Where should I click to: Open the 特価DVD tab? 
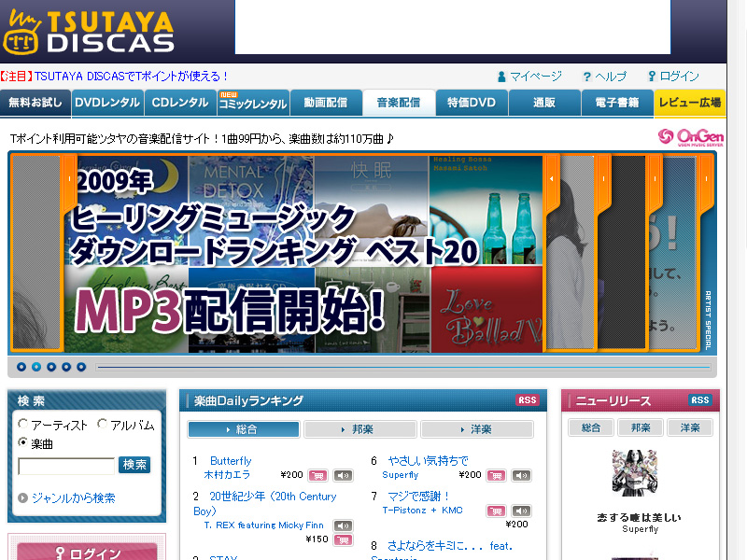coord(472,103)
